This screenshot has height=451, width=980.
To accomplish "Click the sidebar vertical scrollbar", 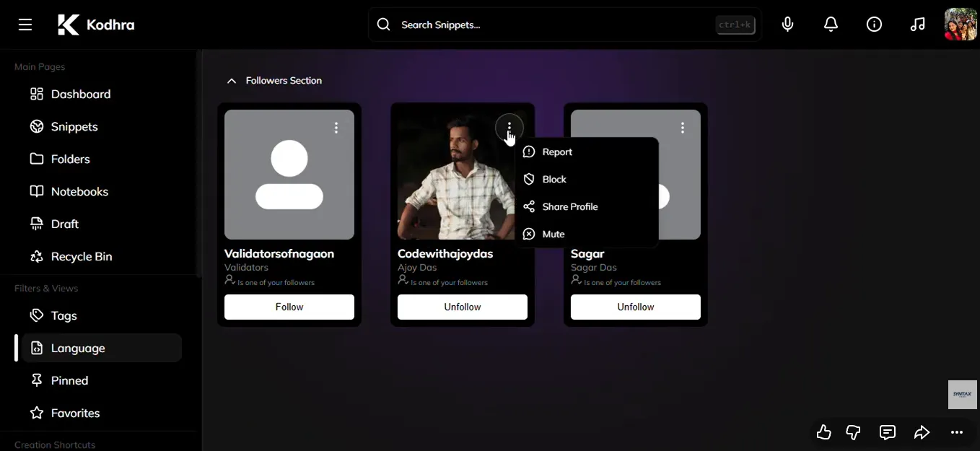I will tap(198, 165).
